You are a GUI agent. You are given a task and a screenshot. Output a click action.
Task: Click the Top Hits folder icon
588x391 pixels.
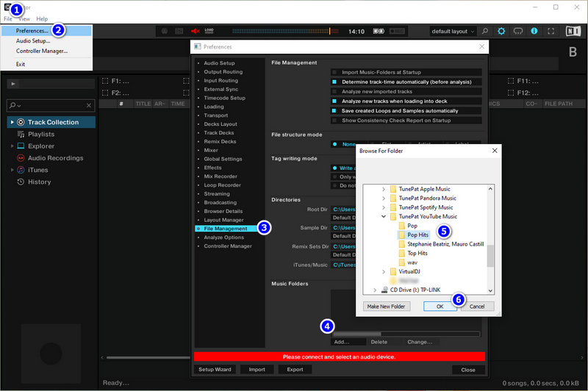(x=401, y=254)
